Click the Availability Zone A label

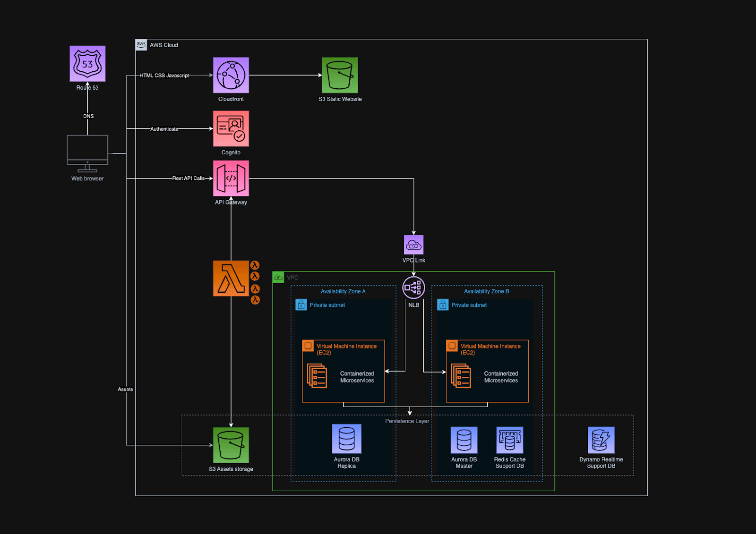tap(344, 291)
